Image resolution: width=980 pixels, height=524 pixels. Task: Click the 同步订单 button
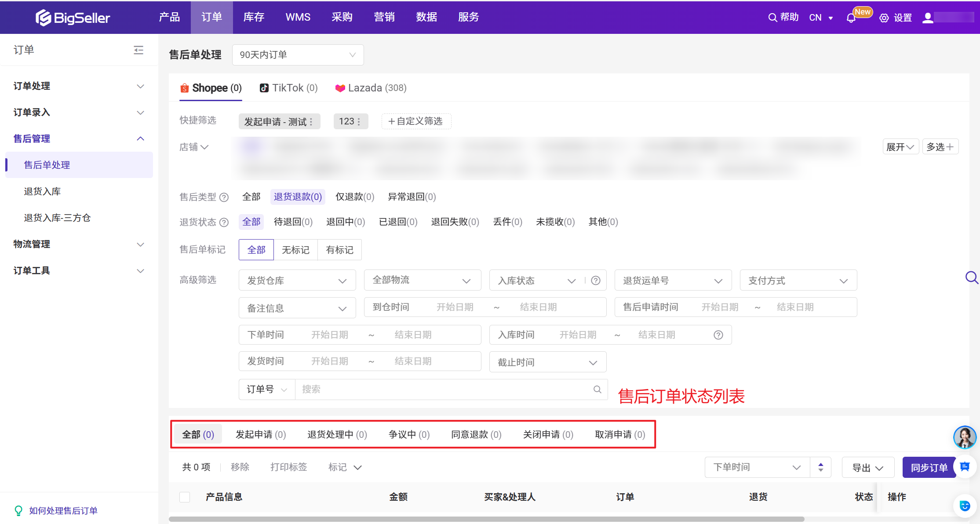click(x=929, y=467)
